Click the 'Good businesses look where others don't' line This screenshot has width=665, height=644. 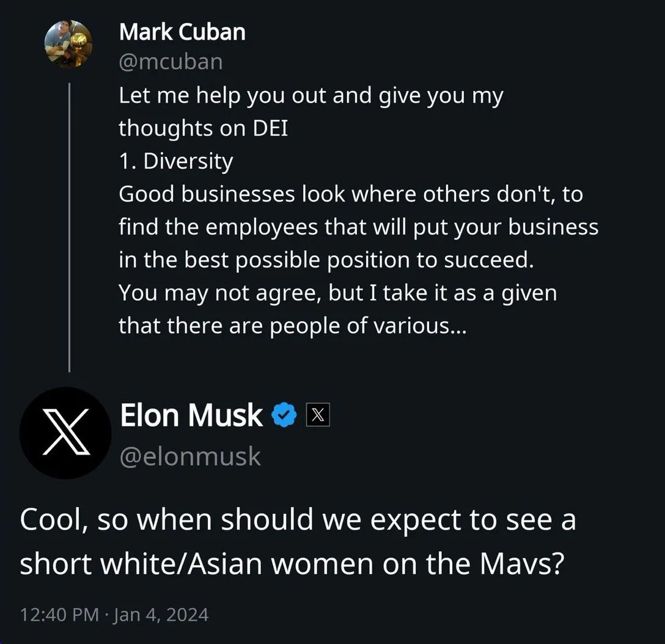point(350,194)
